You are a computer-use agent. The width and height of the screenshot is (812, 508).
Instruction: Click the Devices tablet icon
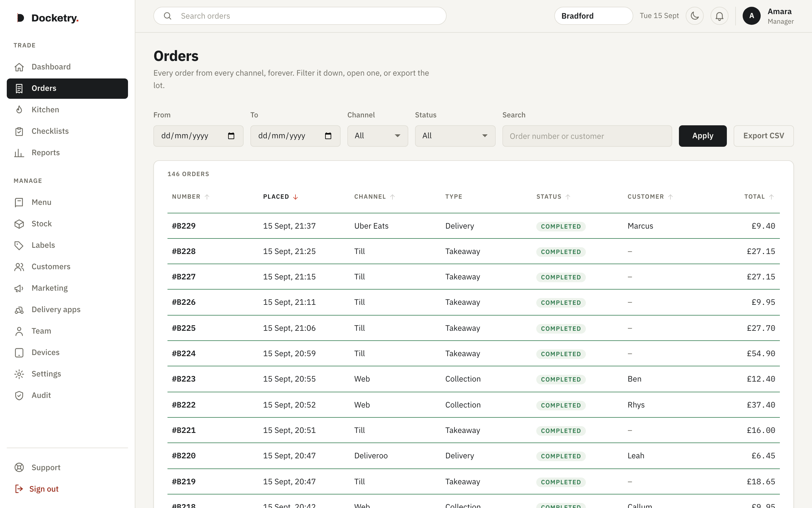[19, 353]
